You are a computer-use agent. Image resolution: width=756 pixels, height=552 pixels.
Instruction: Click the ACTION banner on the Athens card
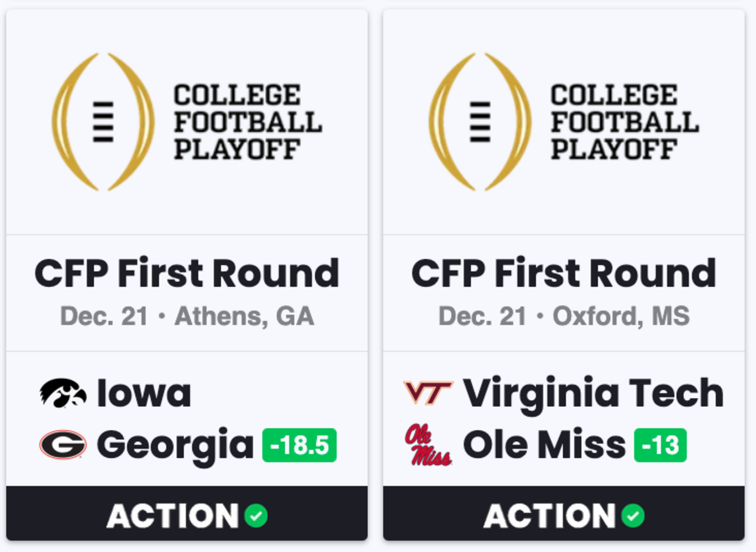pyautogui.click(x=187, y=514)
